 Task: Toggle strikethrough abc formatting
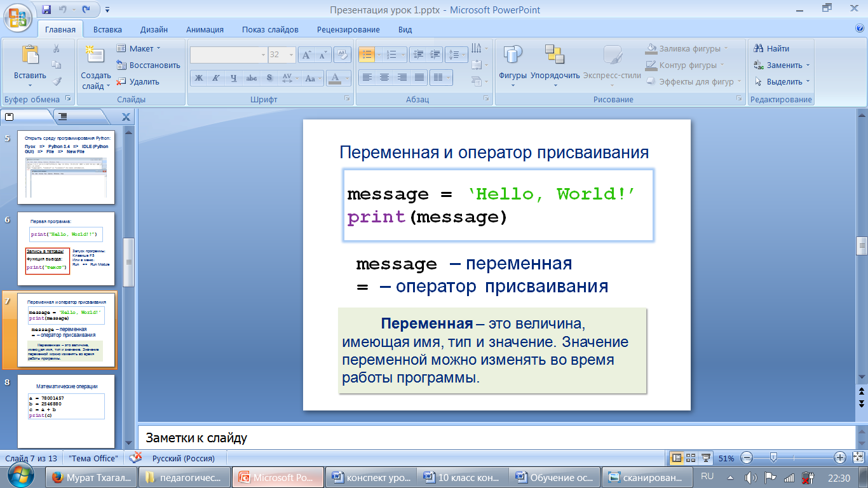pyautogui.click(x=252, y=78)
